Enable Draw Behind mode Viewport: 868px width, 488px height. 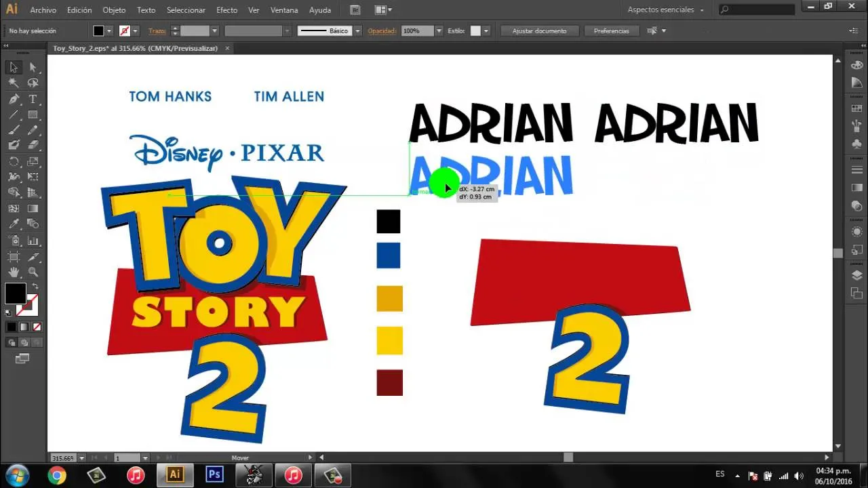(x=24, y=342)
